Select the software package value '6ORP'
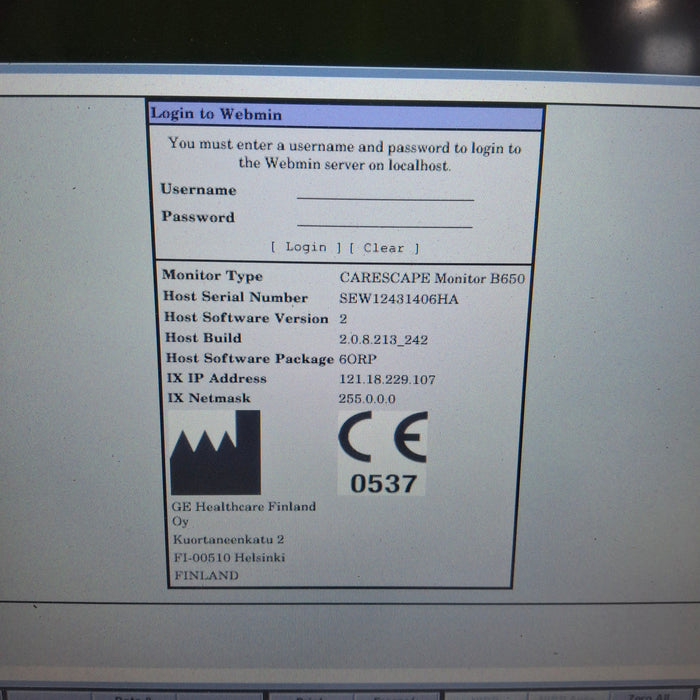 [x=358, y=359]
